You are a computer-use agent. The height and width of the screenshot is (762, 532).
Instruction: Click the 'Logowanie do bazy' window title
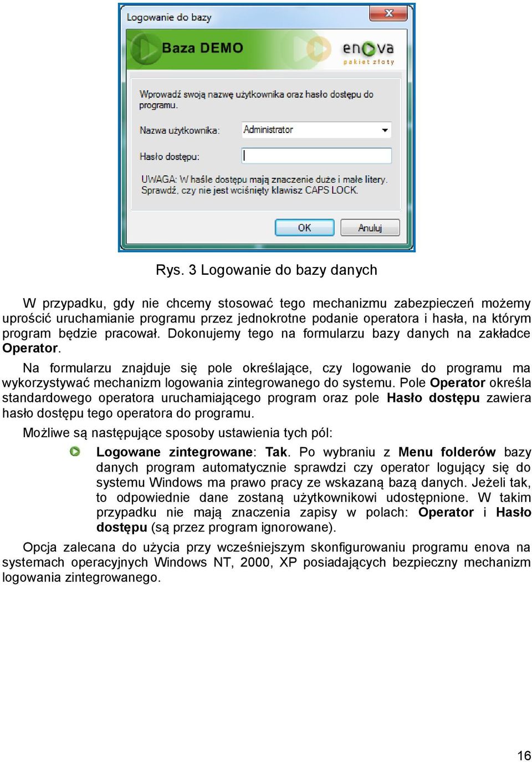point(169,17)
